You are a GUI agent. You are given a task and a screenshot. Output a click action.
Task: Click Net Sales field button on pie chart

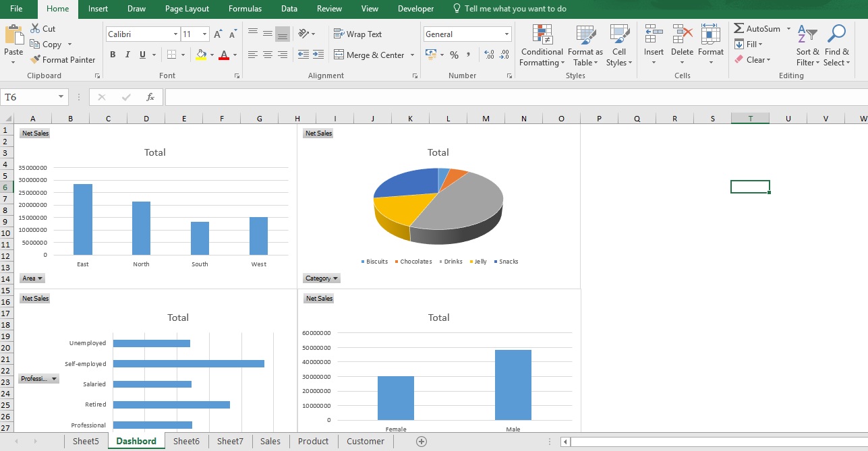click(x=318, y=133)
